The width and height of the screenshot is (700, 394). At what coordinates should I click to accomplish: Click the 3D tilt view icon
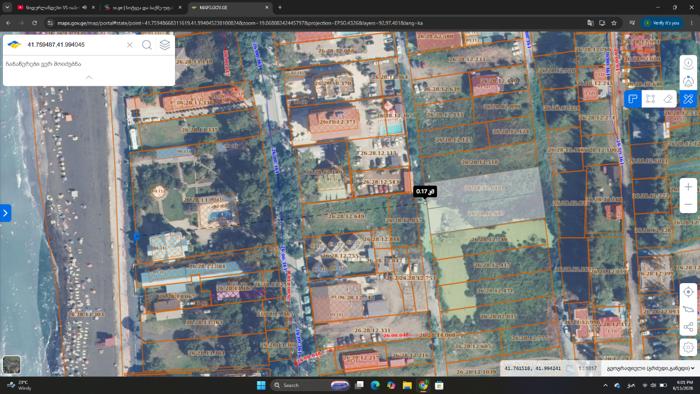coord(688,309)
